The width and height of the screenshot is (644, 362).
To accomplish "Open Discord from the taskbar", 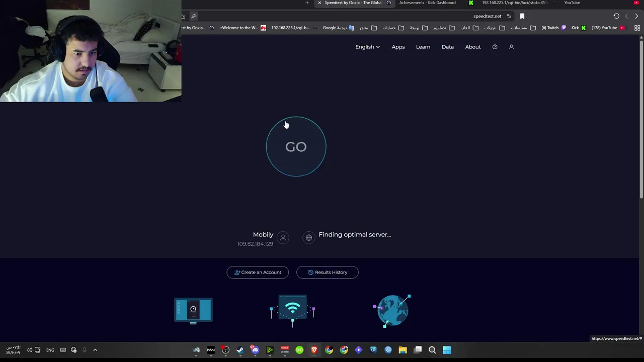I will [255, 350].
